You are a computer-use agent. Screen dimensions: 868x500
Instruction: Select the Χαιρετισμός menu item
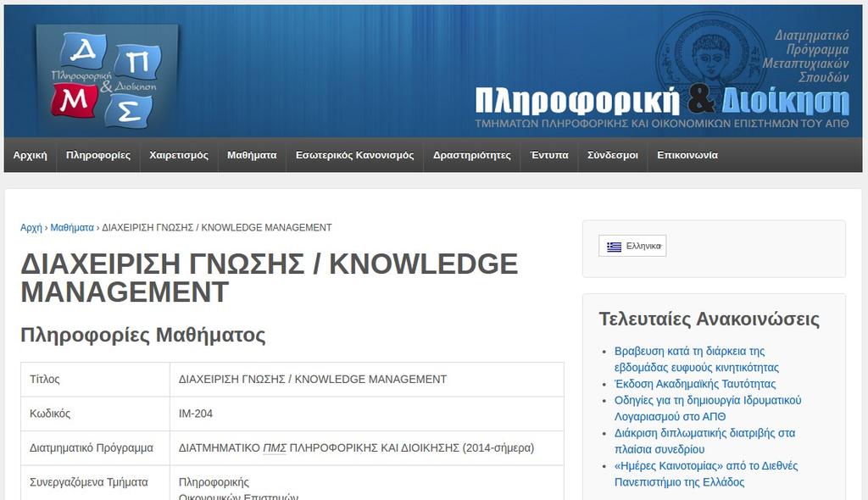pyautogui.click(x=179, y=155)
